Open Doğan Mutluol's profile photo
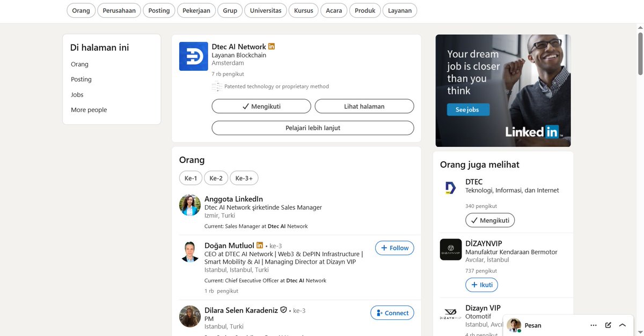 coord(190,252)
